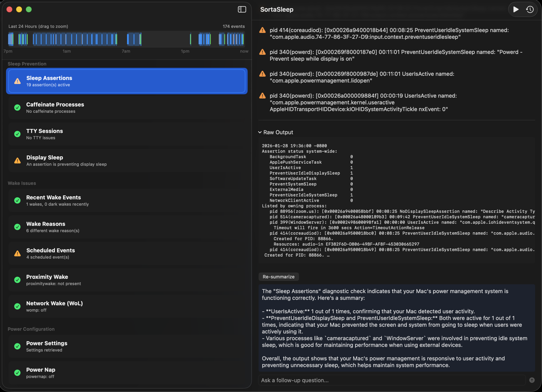Select the Proximity Wake check
Viewport: 542px width, 392px height.
126,280
